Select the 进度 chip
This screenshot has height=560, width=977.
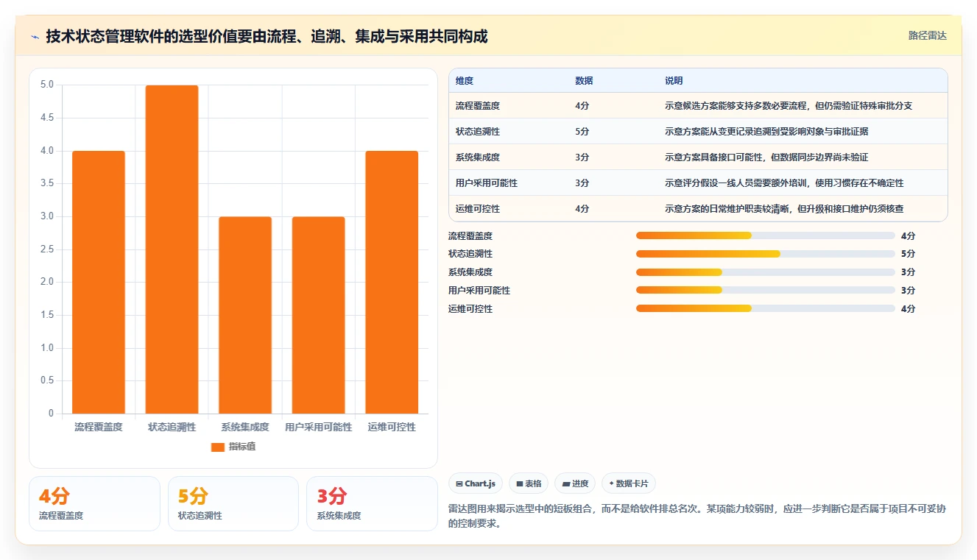tap(575, 483)
